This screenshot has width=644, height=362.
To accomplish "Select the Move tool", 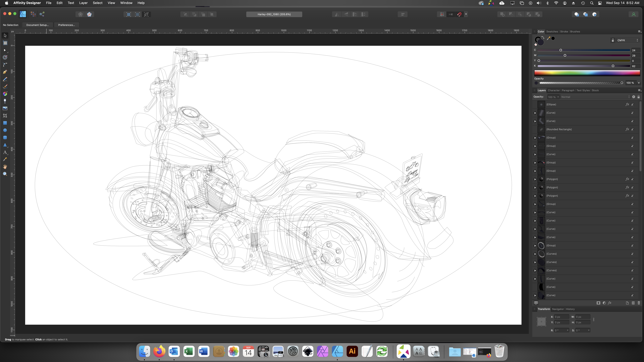I will 5,35.
